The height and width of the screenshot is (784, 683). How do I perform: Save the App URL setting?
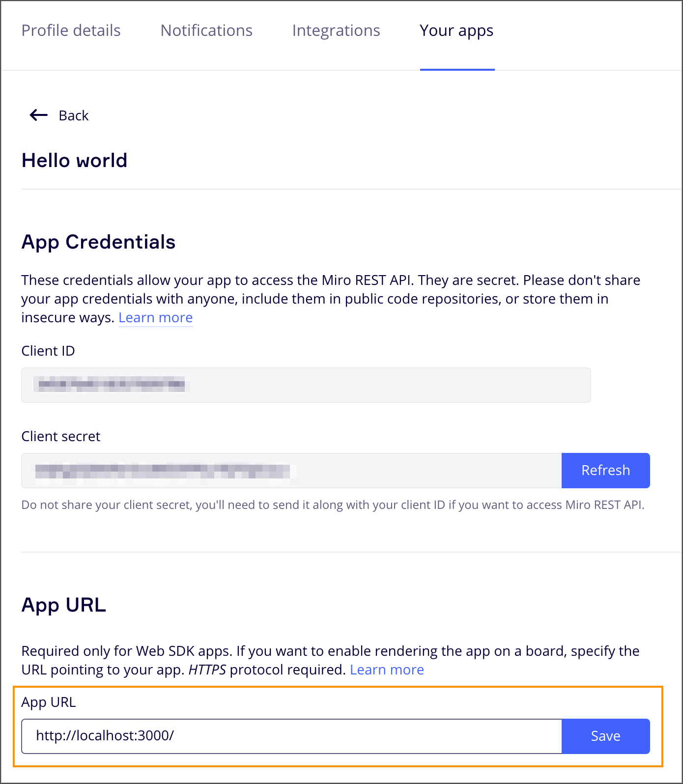(x=605, y=736)
